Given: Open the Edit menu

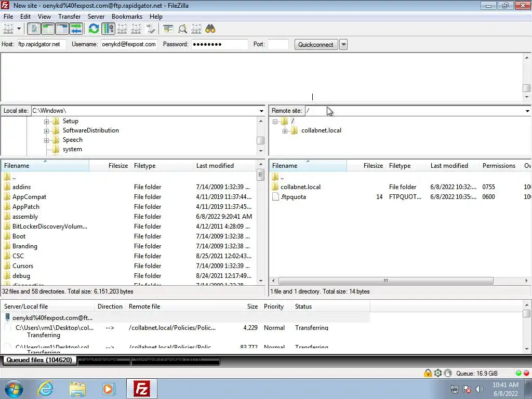Looking at the screenshot, I should (25, 16).
